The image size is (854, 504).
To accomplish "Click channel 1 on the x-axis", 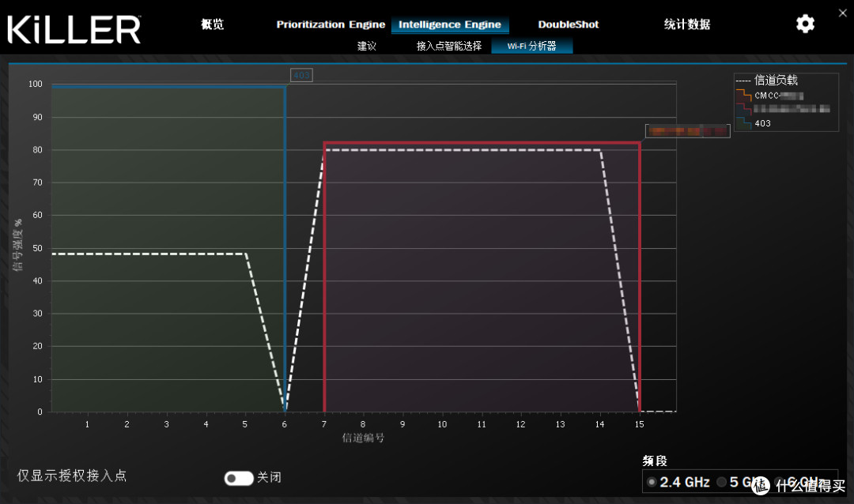I will pyautogui.click(x=87, y=424).
